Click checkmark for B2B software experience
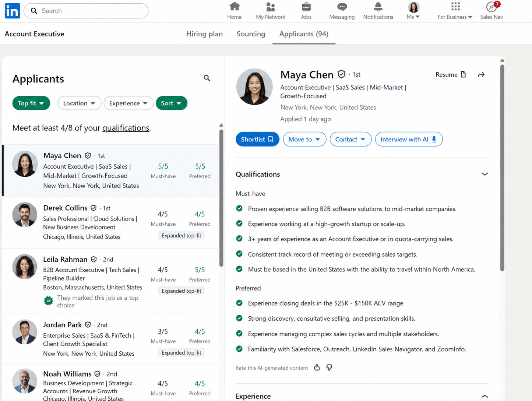This screenshot has width=532, height=401. pos(239,208)
